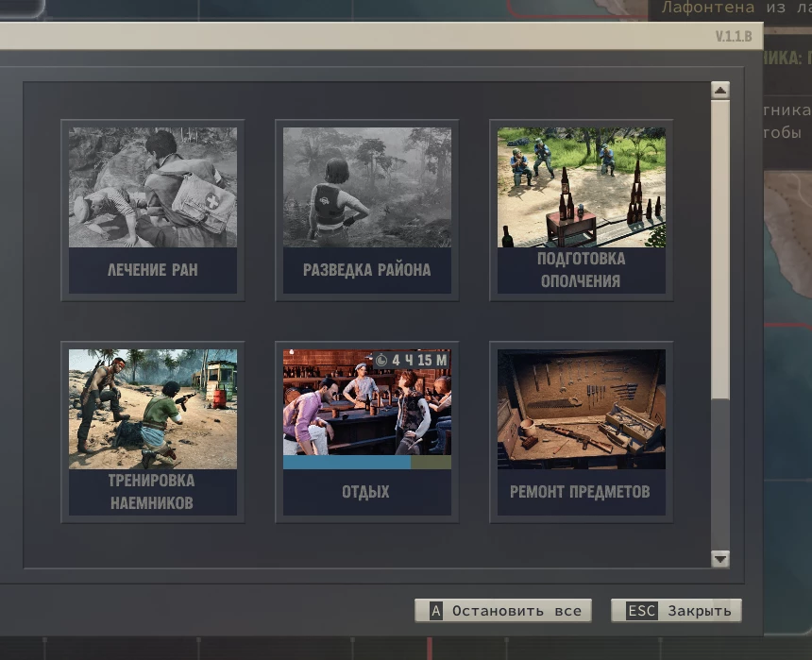Close the operations window with Закрыть
The height and width of the screenshot is (660, 812).
pyautogui.click(x=676, y=611)
